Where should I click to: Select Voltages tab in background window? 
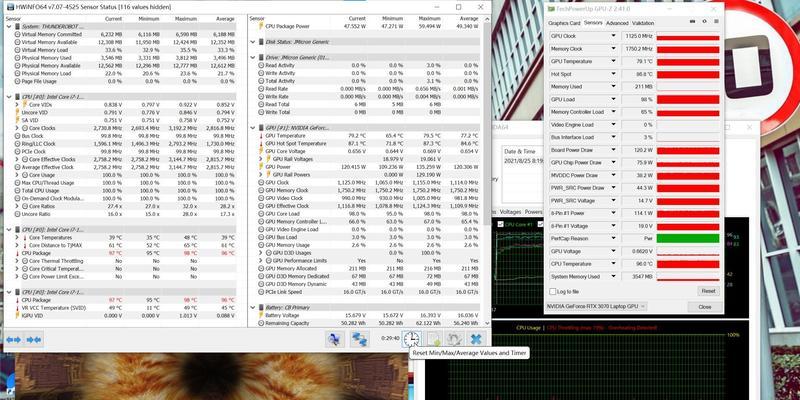coord(510,212)
